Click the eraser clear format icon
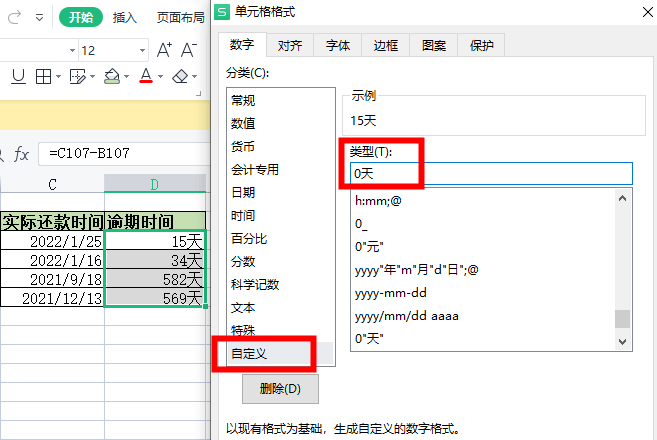 181,76
